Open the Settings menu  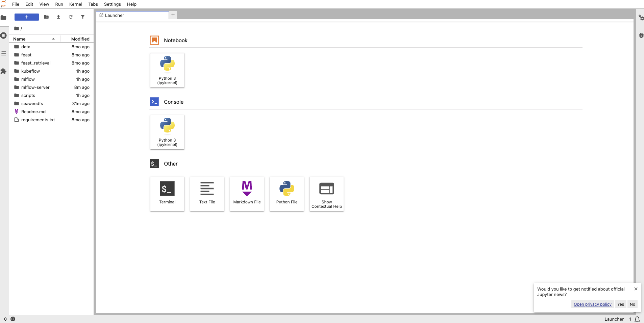click(113, 4)
